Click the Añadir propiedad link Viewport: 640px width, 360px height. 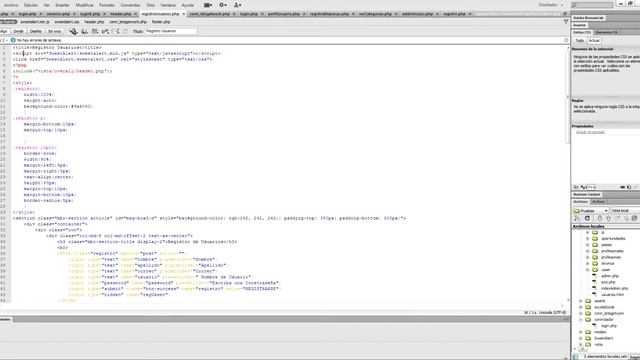590,132
